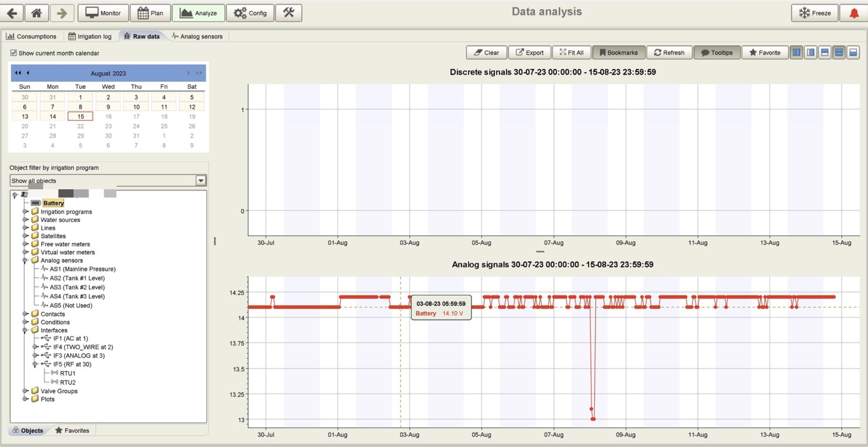Open the Analog sensors tab
Viewport: 868px width, 447px height.
coord(197,37)
